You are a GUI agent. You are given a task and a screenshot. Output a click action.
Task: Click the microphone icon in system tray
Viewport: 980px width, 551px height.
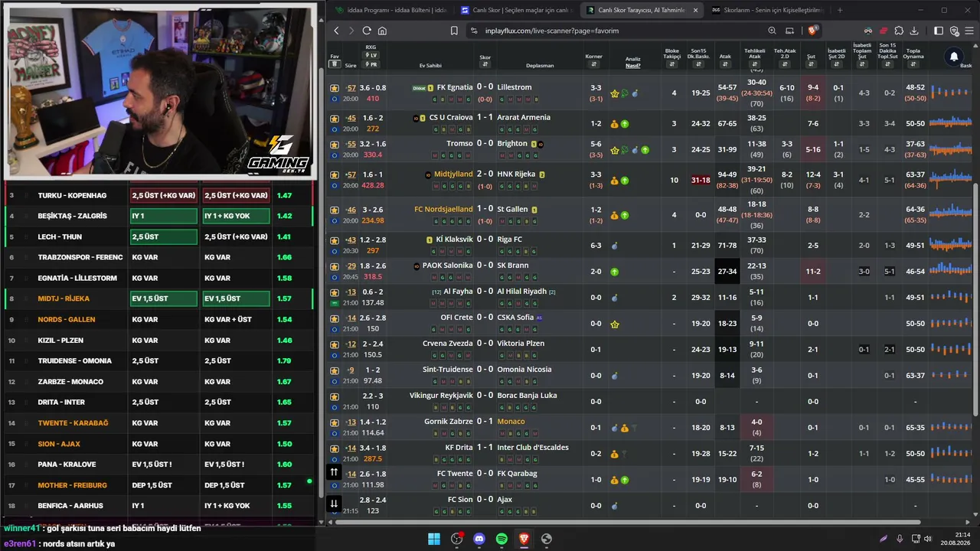[x=900, y=539]
